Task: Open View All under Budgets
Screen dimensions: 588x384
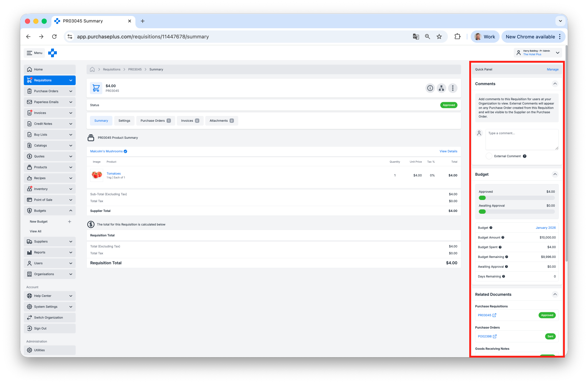Action: (35, 231)
